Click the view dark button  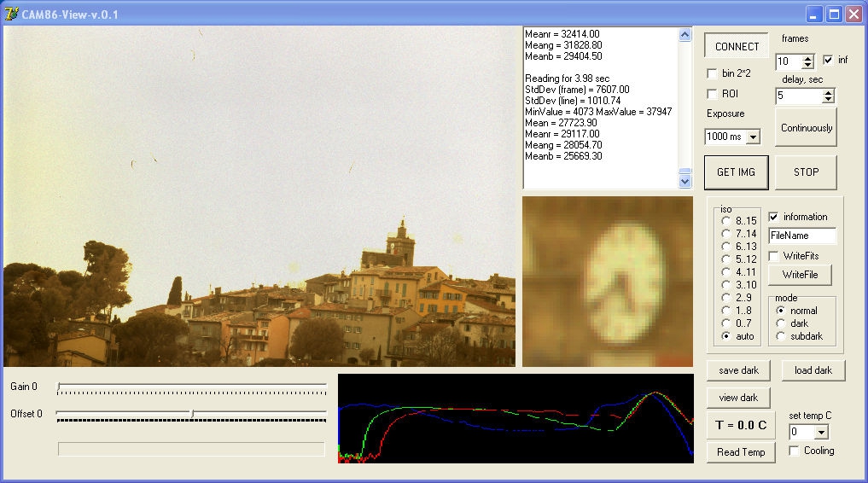click(x=738, y=398)
